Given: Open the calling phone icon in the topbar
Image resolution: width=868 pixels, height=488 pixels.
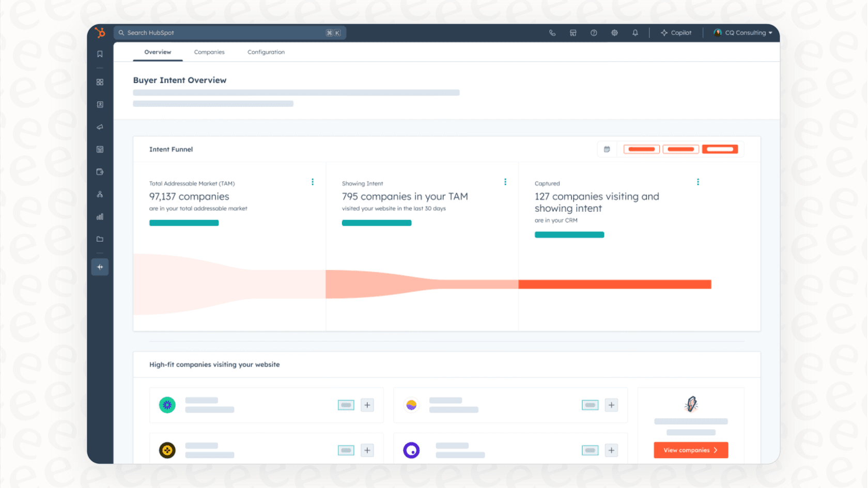Looking at the screenshot, I should click(x=552, y=33).
